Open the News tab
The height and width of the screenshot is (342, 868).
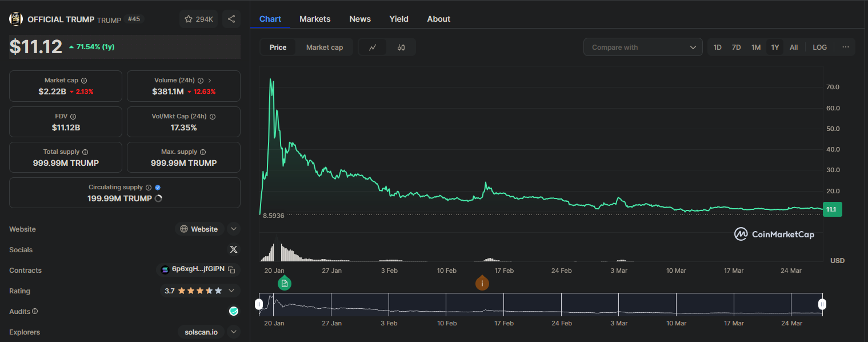coord(360,19)
